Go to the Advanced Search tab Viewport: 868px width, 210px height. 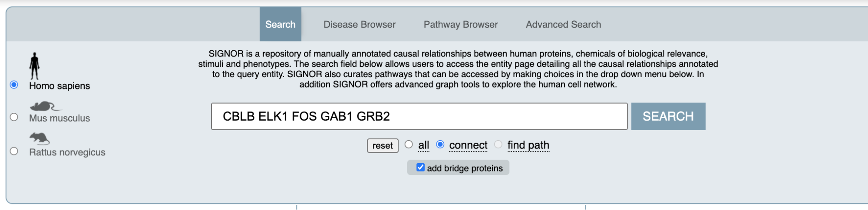(x=564, y=24)
